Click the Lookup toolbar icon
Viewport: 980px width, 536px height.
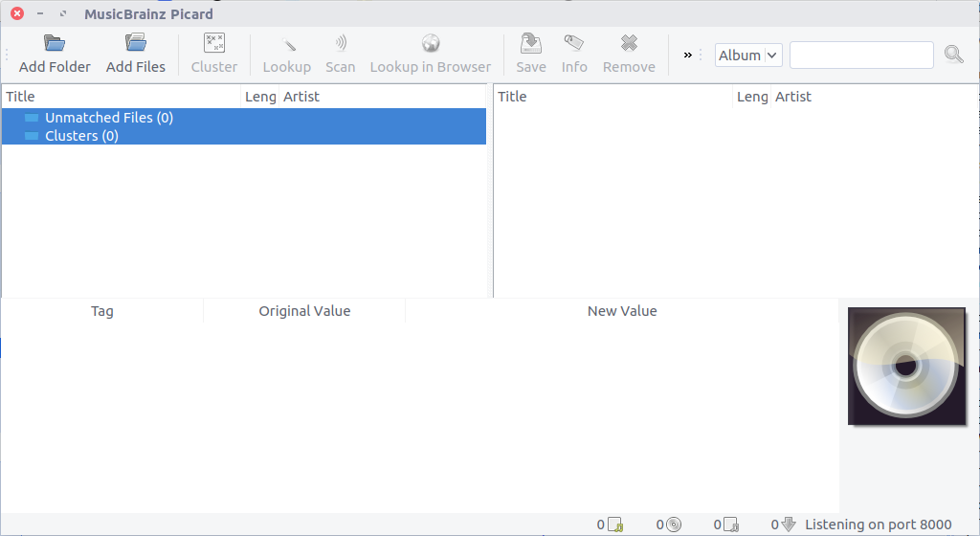[x=287, y=44]
